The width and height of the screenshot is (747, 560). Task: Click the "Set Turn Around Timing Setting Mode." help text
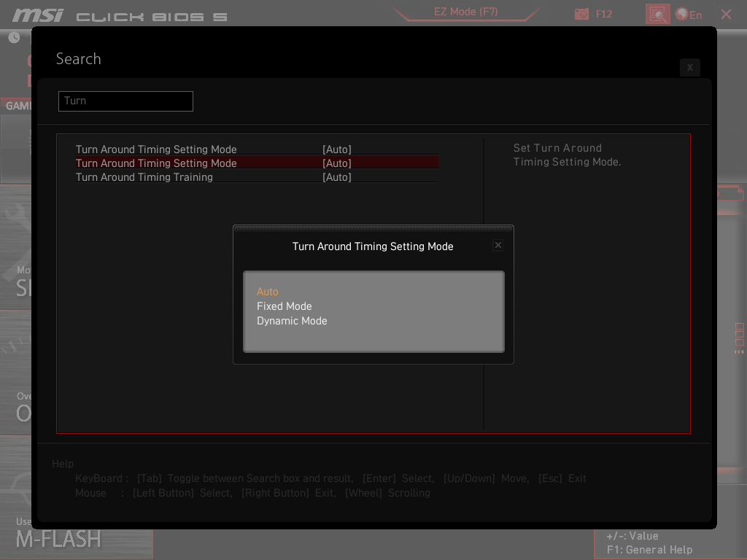click(567, 155)
